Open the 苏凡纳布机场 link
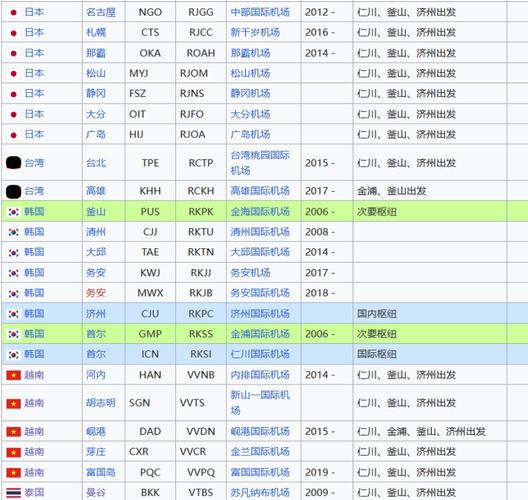This screenshot has height=500, width=528. tap(260, 493)
